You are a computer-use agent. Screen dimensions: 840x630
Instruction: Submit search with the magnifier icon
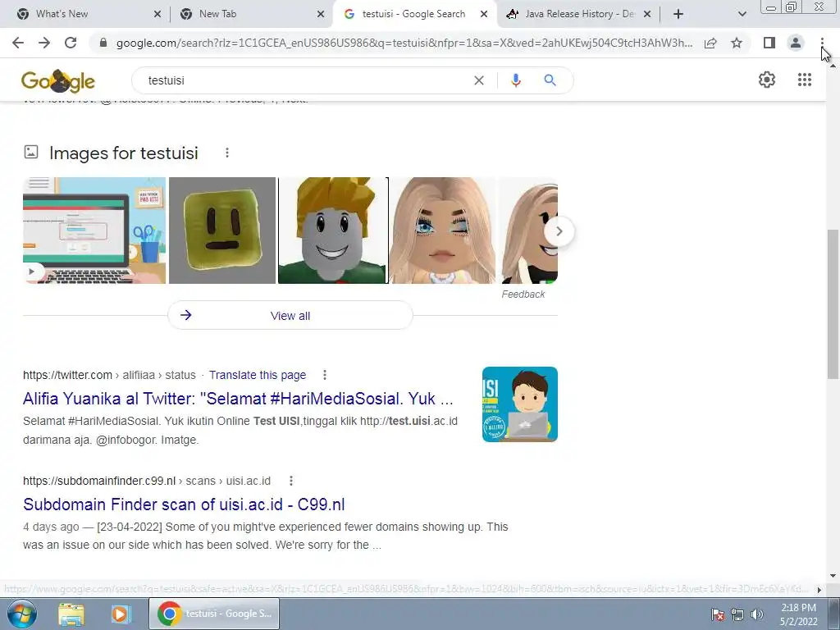pyautogui.click(x=550, y=80)
